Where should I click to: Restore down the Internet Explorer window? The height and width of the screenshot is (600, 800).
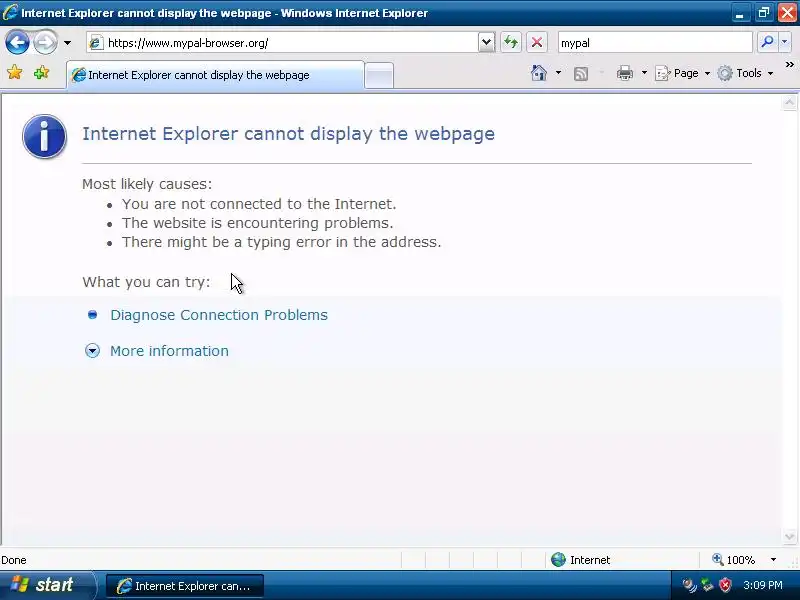(x=763, y=13)
